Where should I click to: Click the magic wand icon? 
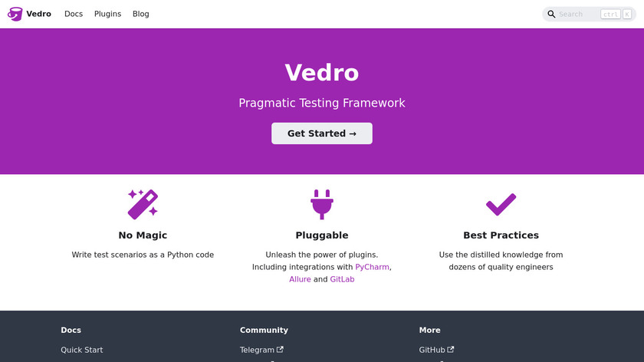point(143,204)
